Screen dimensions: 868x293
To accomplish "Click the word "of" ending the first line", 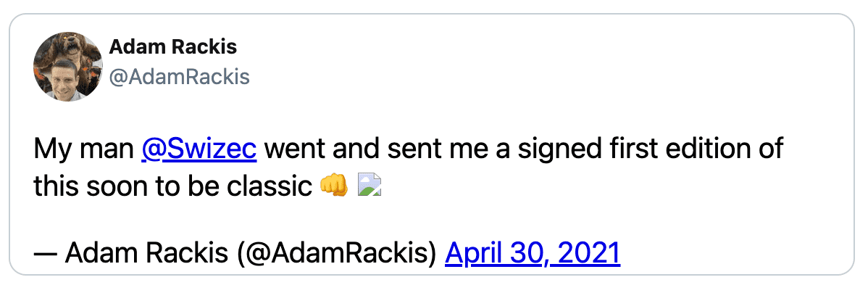I will 769,150.
